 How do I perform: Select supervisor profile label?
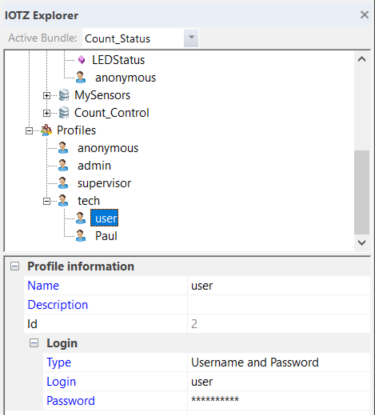click(x=104, y=183)
